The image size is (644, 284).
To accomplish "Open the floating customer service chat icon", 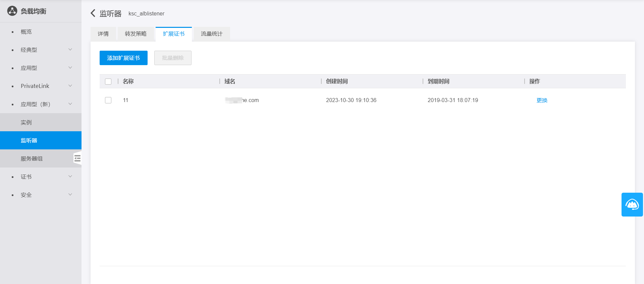I will (632, 204).
